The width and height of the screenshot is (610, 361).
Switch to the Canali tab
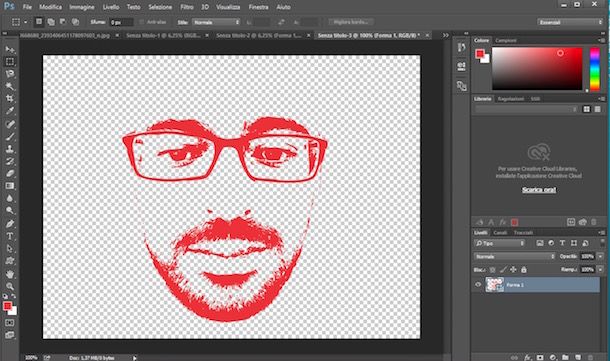pos(500,232)
